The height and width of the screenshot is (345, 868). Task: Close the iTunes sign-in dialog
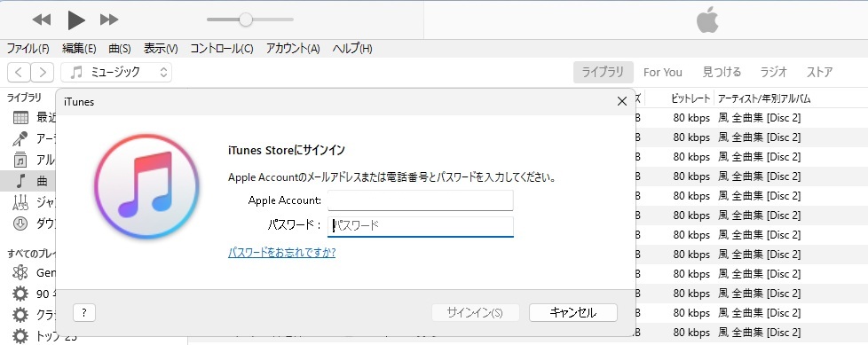point(621,101)
